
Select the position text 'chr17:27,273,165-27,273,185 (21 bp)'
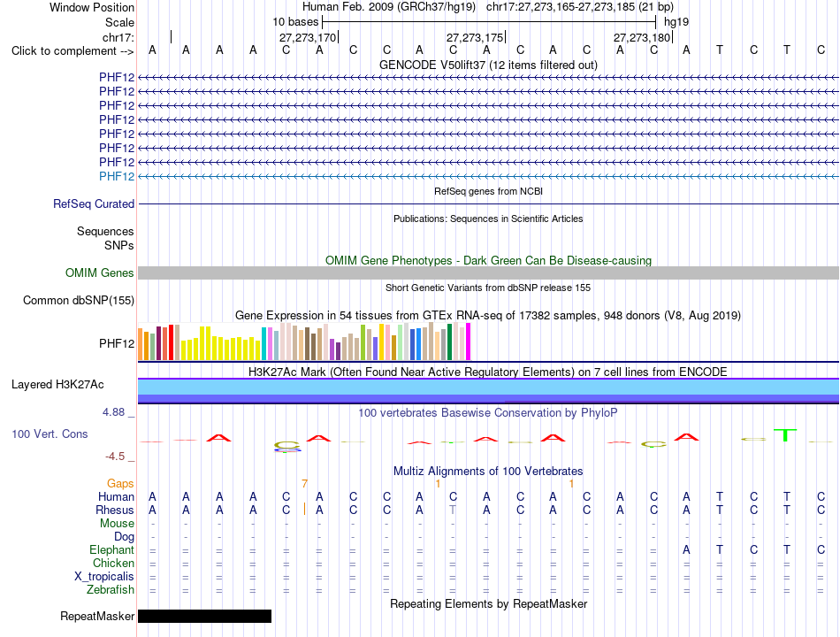coord(580,7)
